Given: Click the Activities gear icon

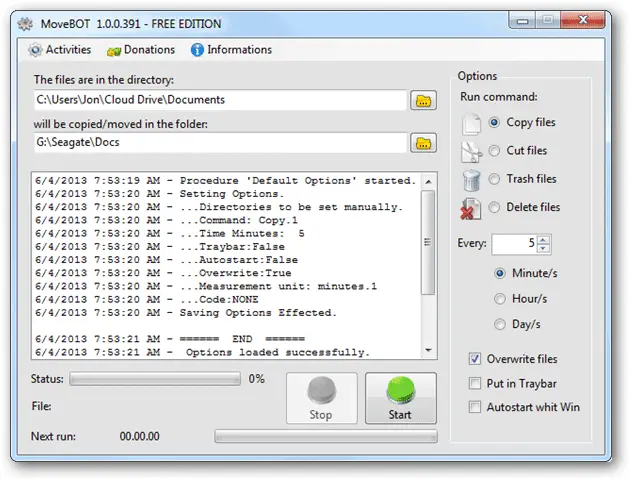Looking at the screenshot, I should click(x=35, y=50).
